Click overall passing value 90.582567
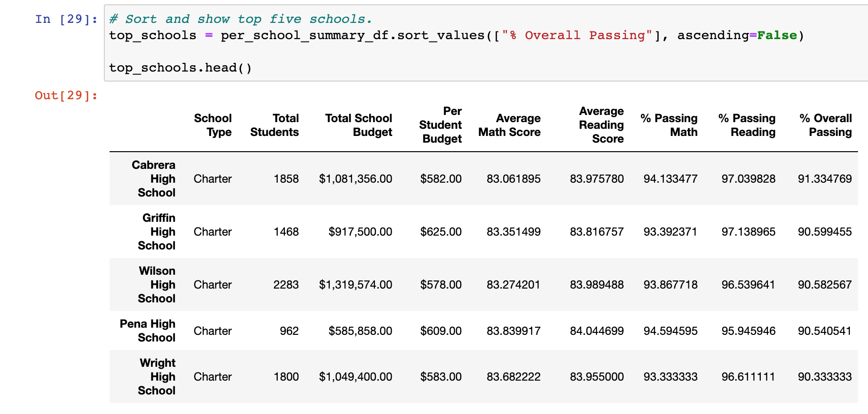The image size is (868, 414). click(825, 285)
